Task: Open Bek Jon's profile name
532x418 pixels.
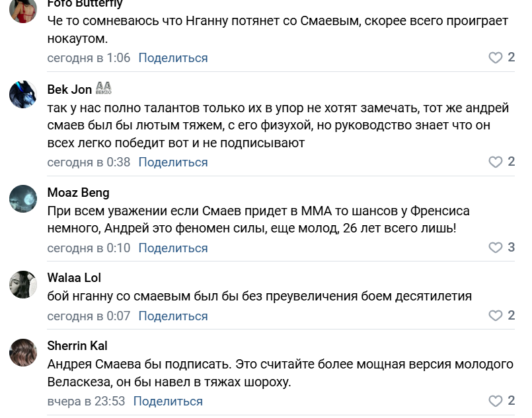Action: (69, 90)
